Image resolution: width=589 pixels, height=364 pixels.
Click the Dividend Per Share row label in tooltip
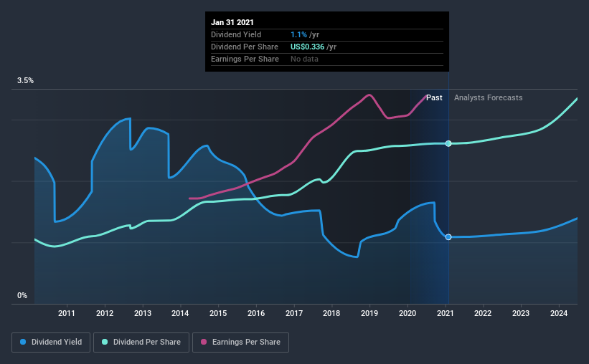tap(245, 47)
